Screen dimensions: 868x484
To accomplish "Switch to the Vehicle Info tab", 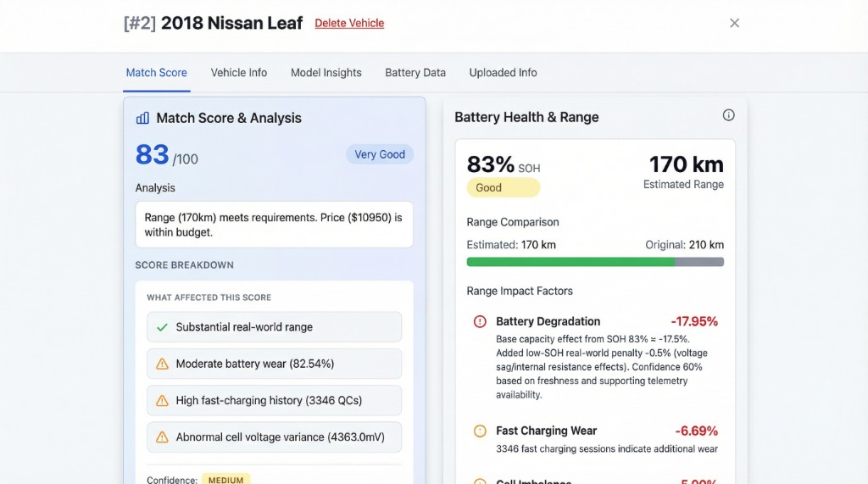I will 238,73.
